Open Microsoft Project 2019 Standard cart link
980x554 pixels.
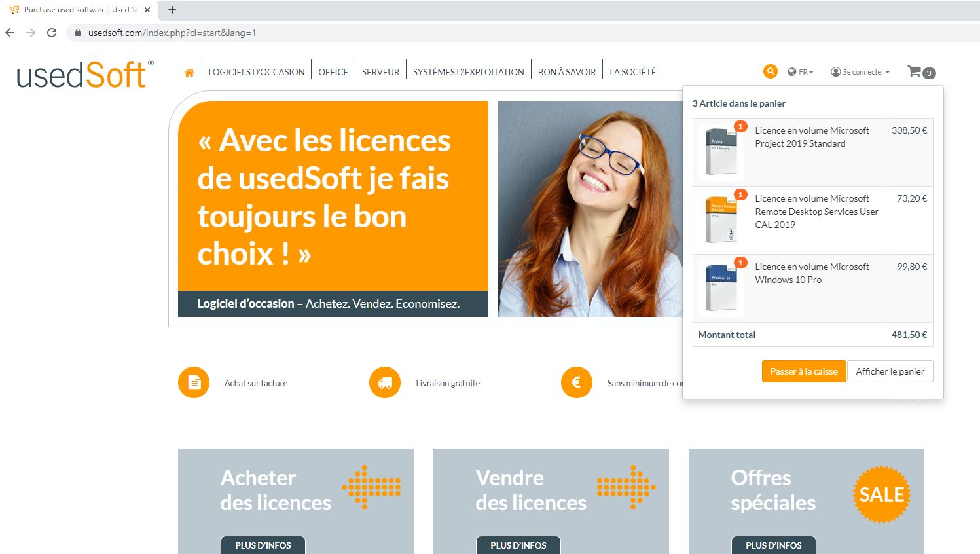(x=812, y=137)
